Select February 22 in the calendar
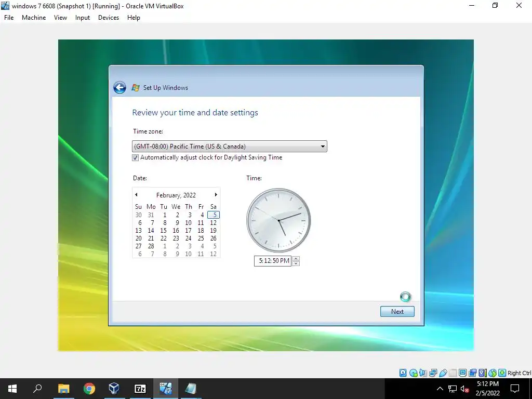 click(x=164, y=238)
